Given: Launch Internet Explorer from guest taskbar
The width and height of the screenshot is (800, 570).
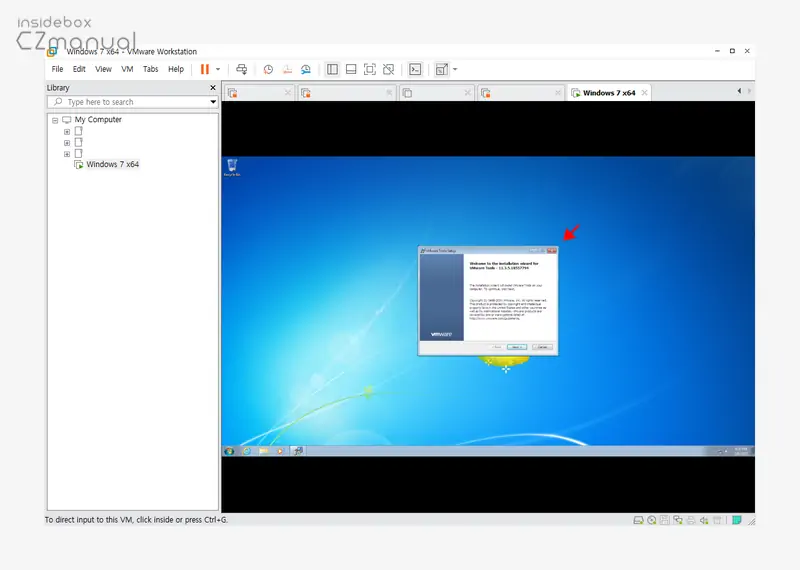Looking at the screenshot, I should coord(247,451).
